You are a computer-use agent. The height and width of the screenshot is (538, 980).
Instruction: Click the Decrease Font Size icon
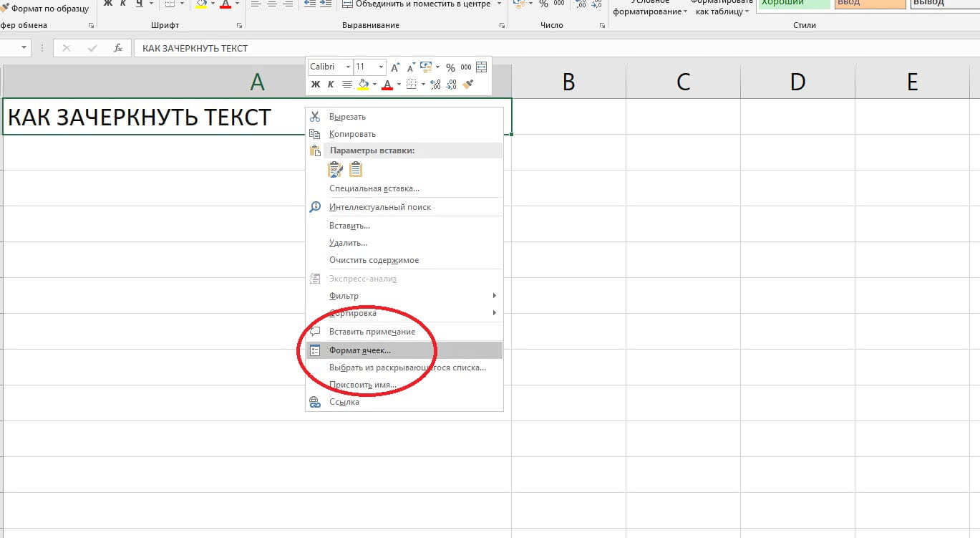[411, 67]
